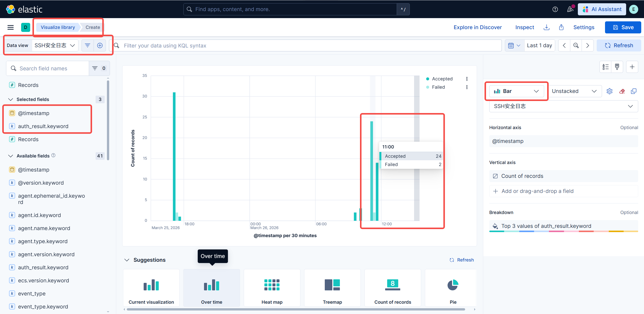The image size is (644, 314).
Task: Open Explore in Discover link
Action: (x=477, y=27)
